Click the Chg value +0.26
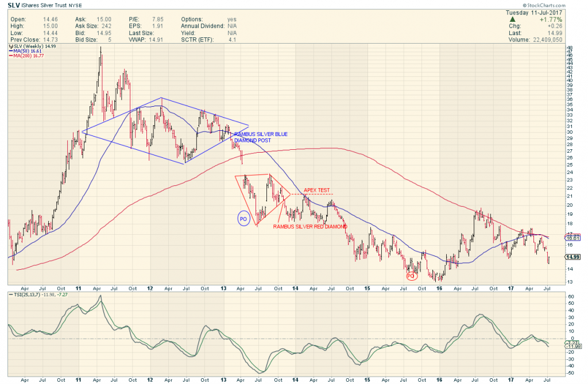The width and height of the screenshot is (588, 384). pyautogui.click(x=555, y=26)
